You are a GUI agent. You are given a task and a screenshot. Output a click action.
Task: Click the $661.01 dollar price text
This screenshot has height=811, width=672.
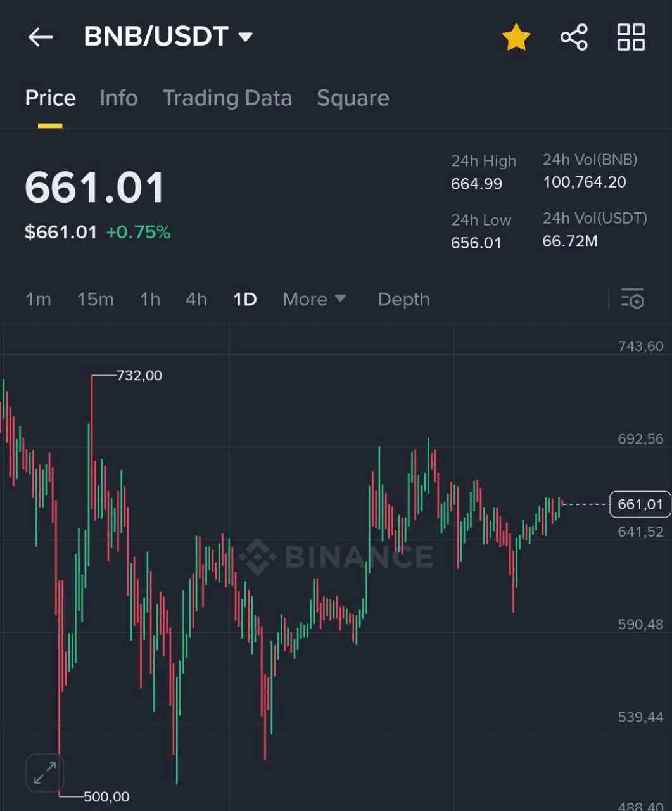(x=61, y=232)
